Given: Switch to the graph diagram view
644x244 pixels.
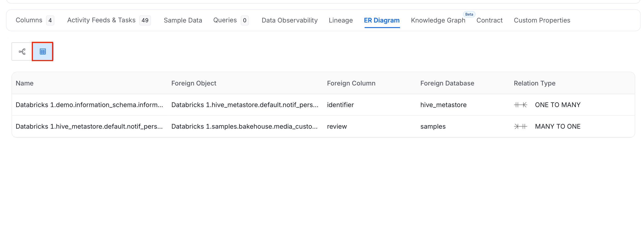Looking at the screenshot, I should pyautogui.click(x=22, y=51).
